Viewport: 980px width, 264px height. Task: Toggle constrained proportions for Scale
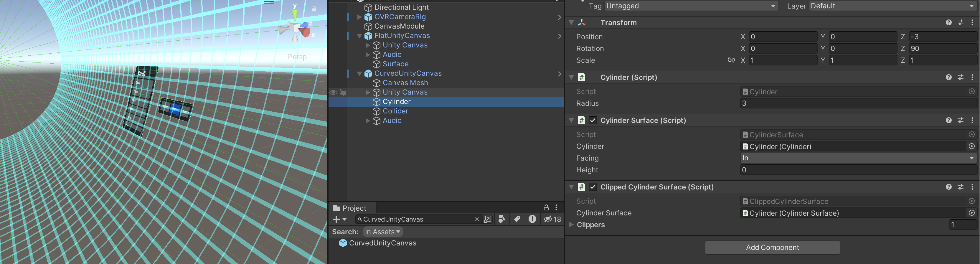coord(731,60)
